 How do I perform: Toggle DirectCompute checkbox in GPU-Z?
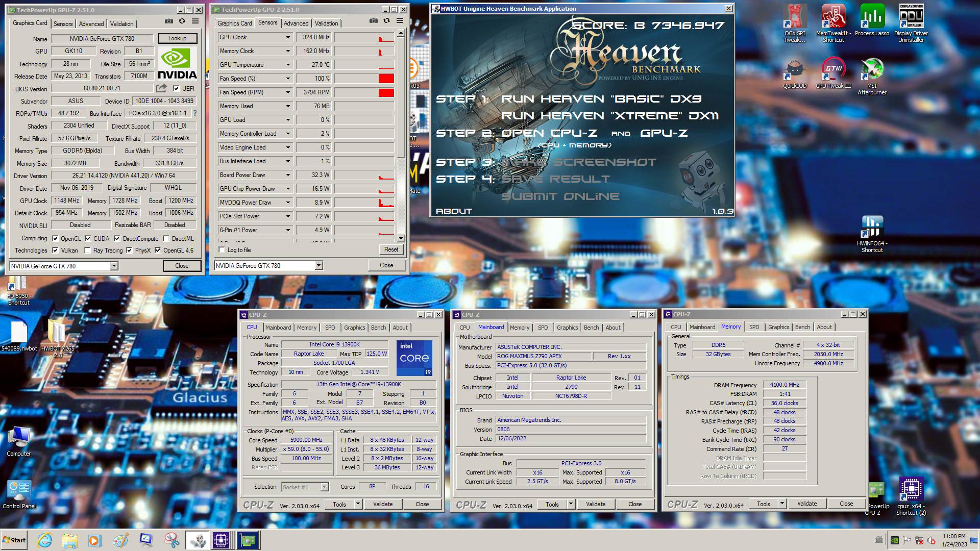coord(117,238)
